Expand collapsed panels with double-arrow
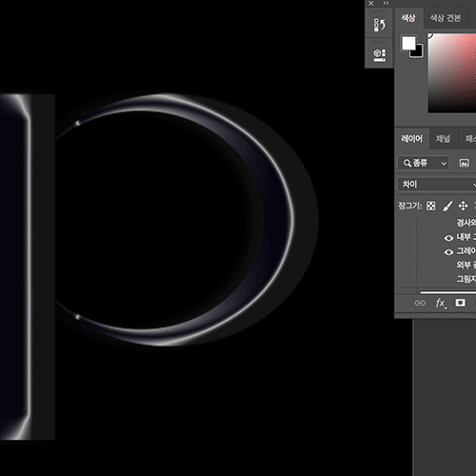The height and width of the screenshot is (476, 476). coord(386,3)
